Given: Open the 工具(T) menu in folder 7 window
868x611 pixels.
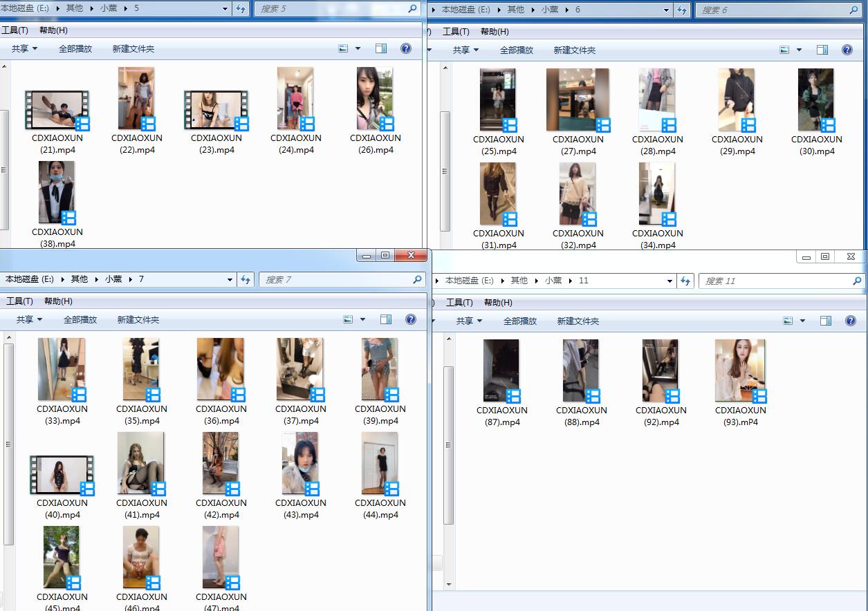Looking at the screenshot, I should [x=19, y=301].
